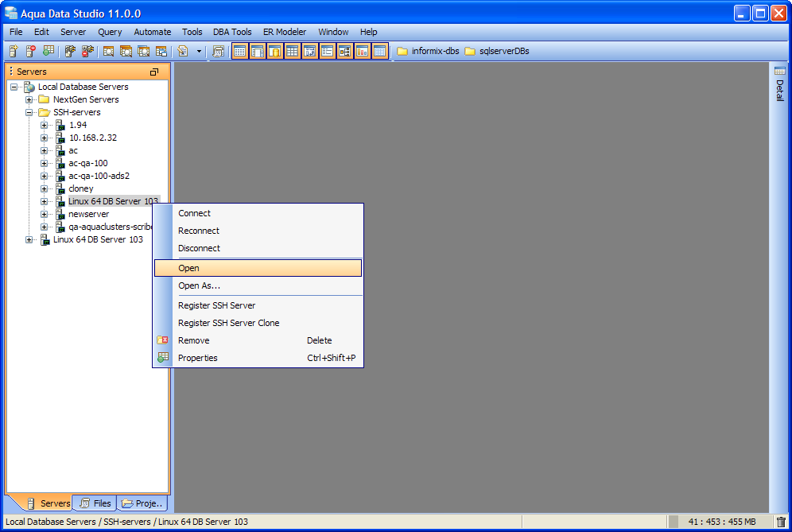Image resolution: width=792 pixels, height=532 pixels.
Task: Toggle the form list view button
Action: coord(328,51)
